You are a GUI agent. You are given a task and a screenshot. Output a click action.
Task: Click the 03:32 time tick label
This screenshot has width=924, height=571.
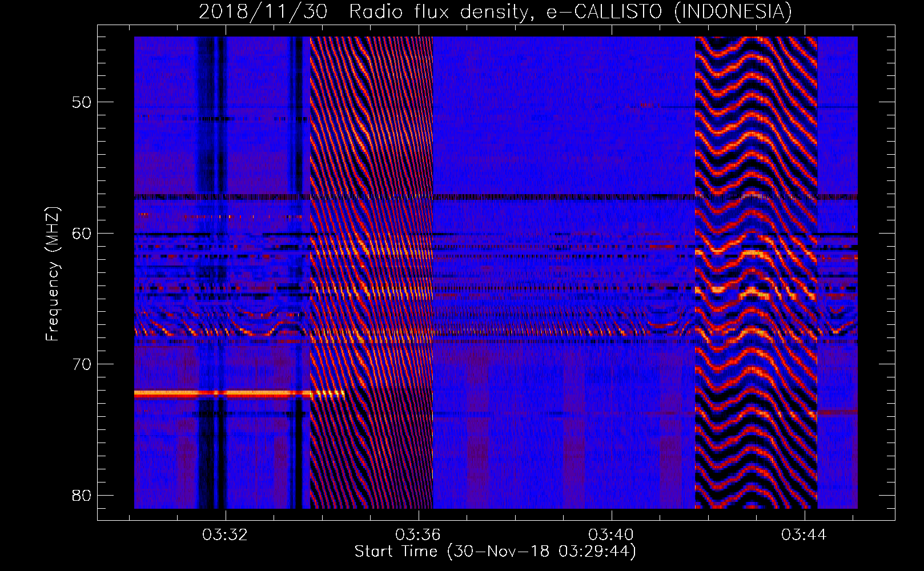coord(225,535)
